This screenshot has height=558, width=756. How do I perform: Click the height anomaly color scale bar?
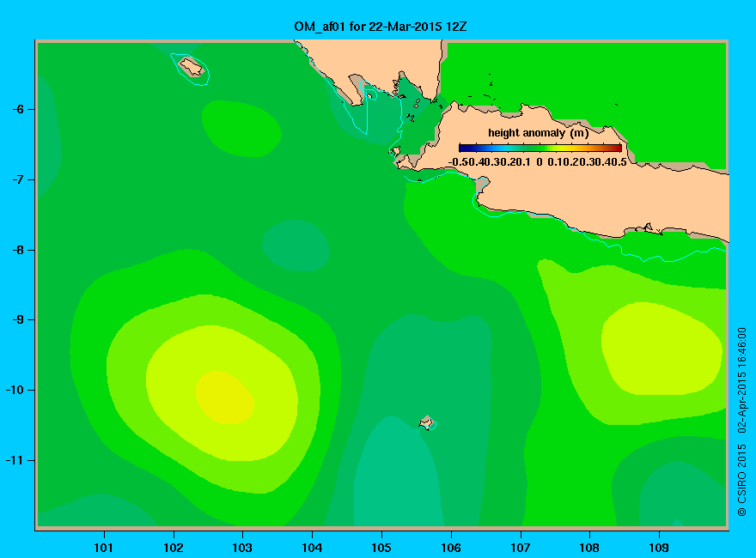pyautogui.click(x=540, y=148)
